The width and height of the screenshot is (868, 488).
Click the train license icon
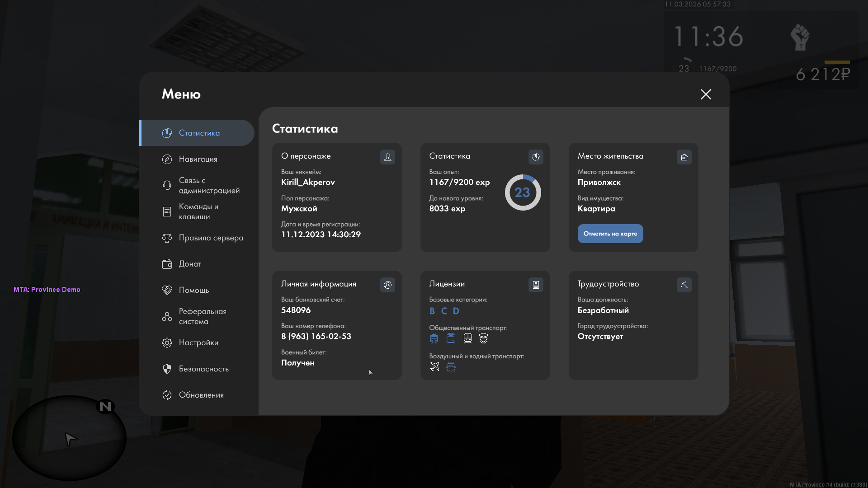point(467,338)
